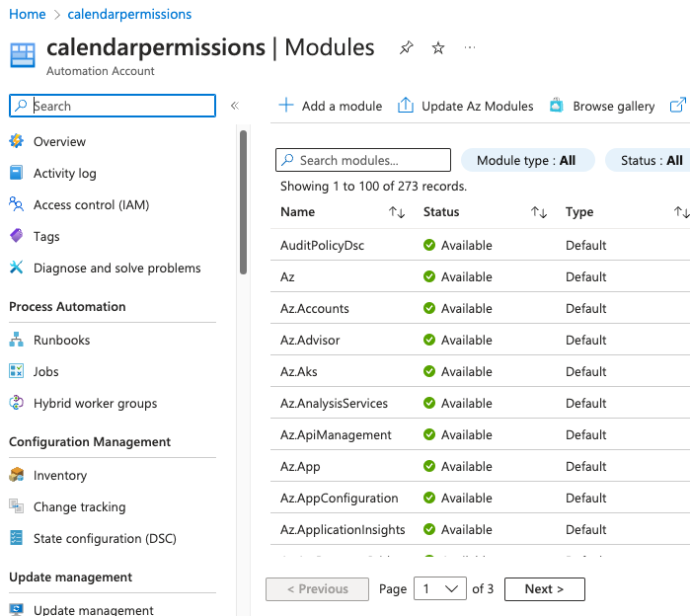Image resolution: width=690 pixels, height=616 pixels.
Task: Sort modules by Name column arrows
Action: click(397, 212)
